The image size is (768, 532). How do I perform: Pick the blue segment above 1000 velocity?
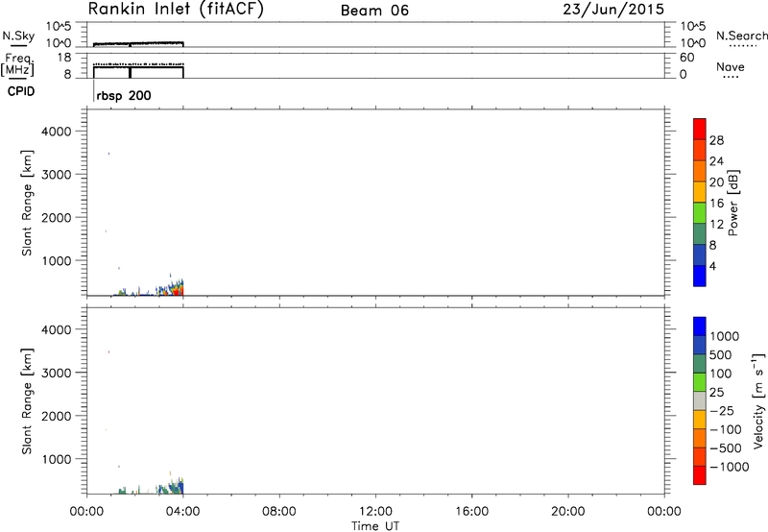pos(700,326)
